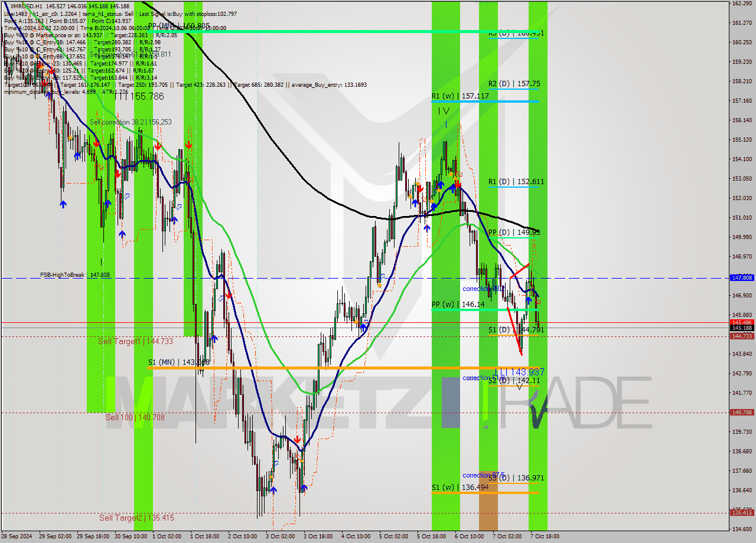Click '7 Oct 18:00' on the time axis
Screen dimensions: 756x543
pos(545,537)
